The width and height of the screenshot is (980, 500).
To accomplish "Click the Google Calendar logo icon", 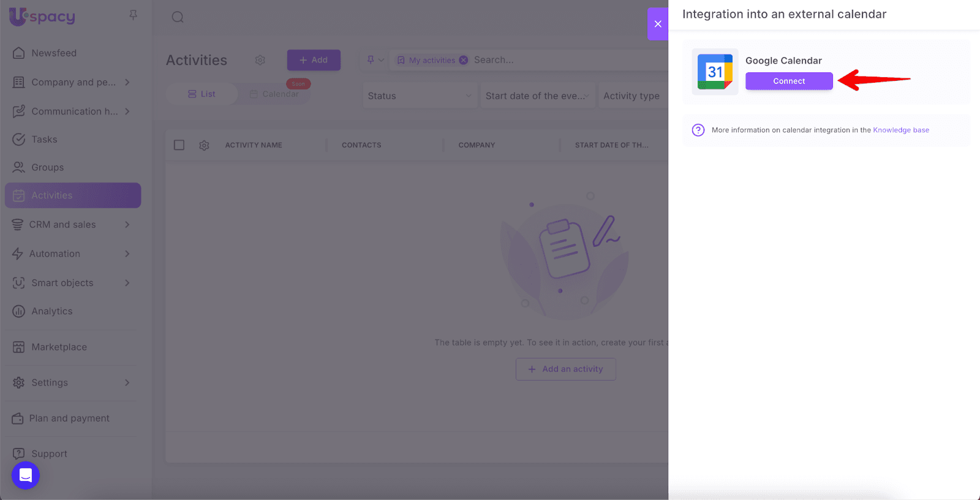I will click(x=715, y=72).
